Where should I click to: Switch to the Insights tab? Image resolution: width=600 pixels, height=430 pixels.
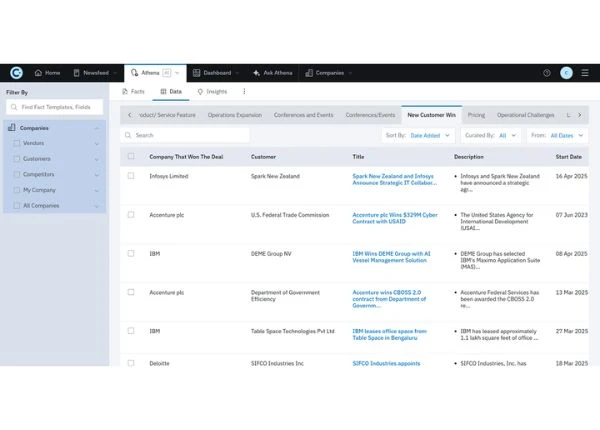[x=212, y=91]
